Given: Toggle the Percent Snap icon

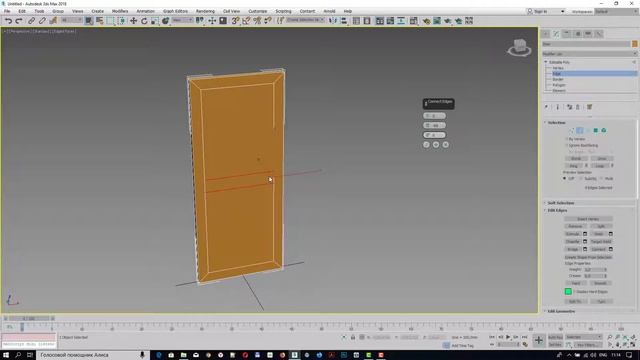Looking at the screenshot, I should [x=257, y=20].
